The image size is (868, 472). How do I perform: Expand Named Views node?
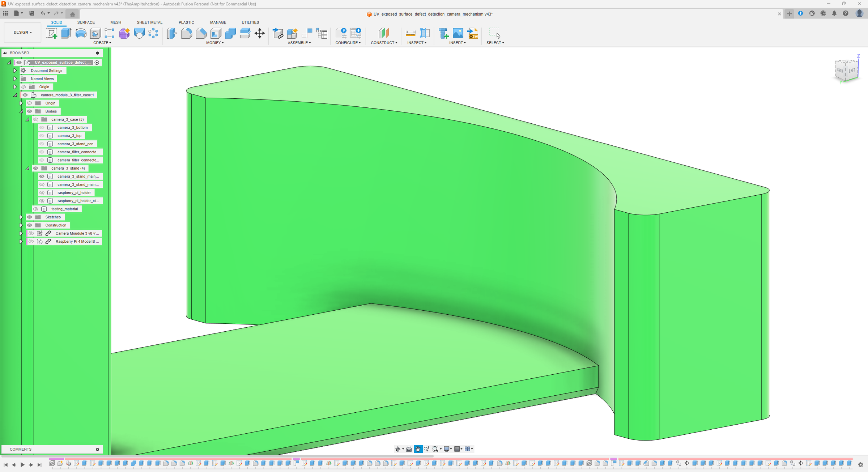tap(15, 79)
